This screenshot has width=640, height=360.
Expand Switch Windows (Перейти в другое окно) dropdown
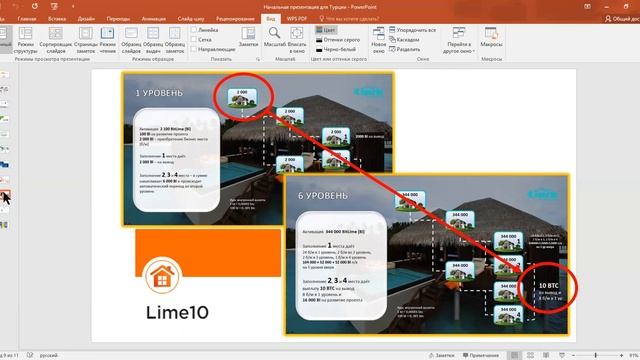459,40
